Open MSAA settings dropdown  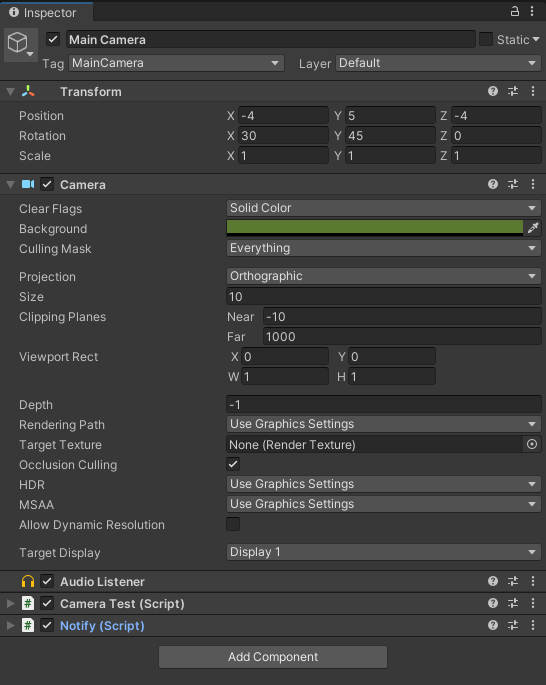pyautogui.click(x=384, y=504)
